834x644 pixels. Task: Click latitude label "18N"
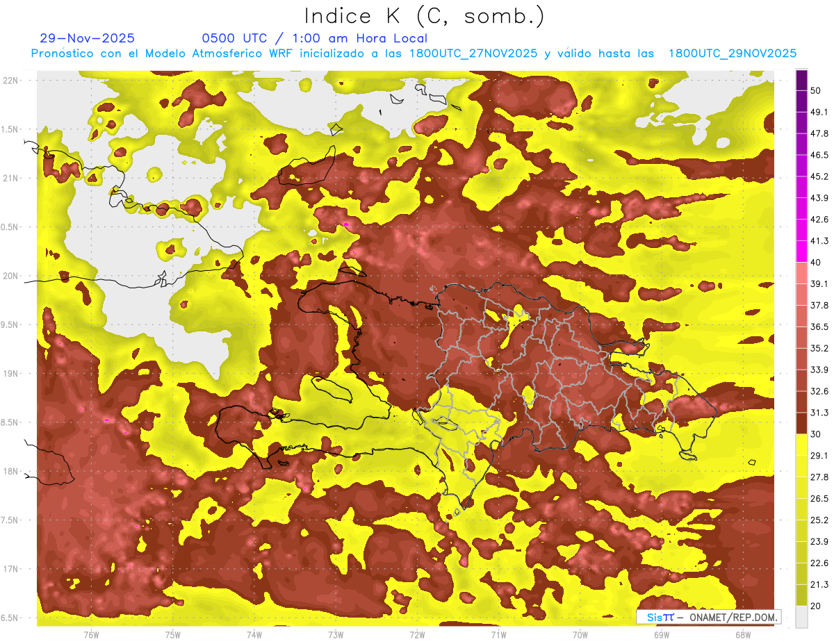pos(10,472)
